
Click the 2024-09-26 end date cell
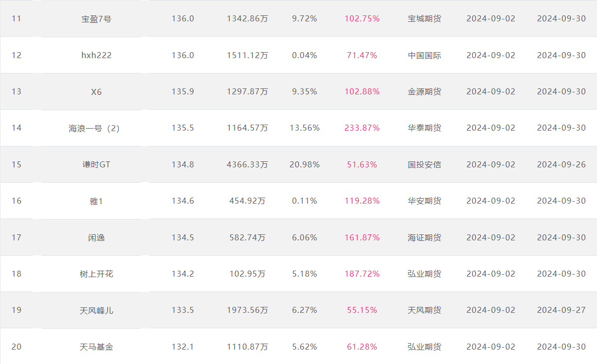tap(562, 164)
